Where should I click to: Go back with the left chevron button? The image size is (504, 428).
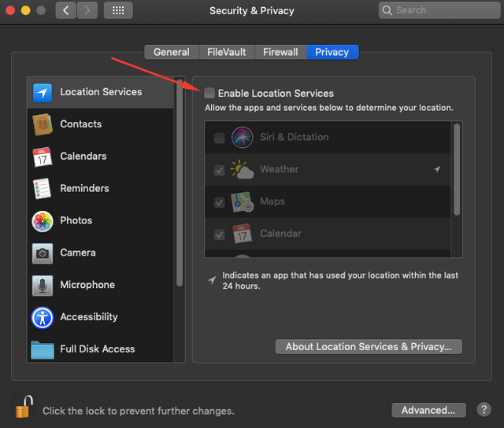click(x=66, y=10)
